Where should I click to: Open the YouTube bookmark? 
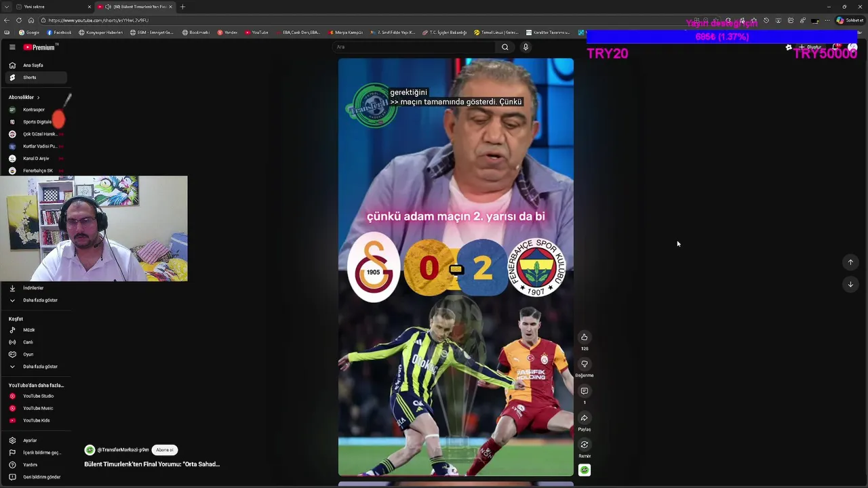pos(256,33)
